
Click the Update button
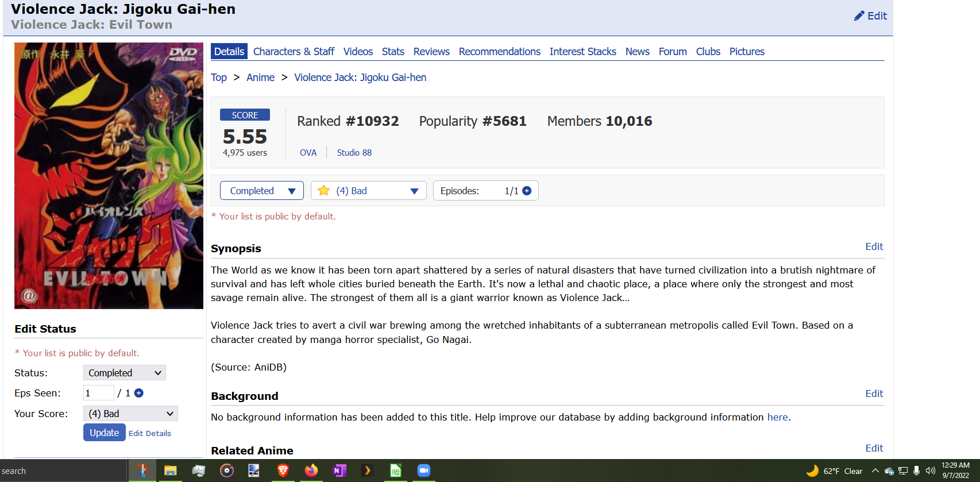(x=105, y=433)
